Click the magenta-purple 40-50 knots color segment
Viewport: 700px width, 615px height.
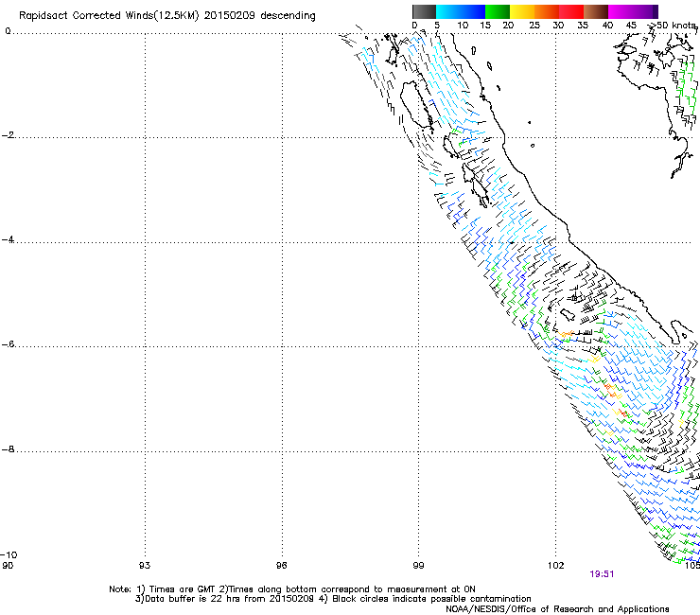click(633, 11)
